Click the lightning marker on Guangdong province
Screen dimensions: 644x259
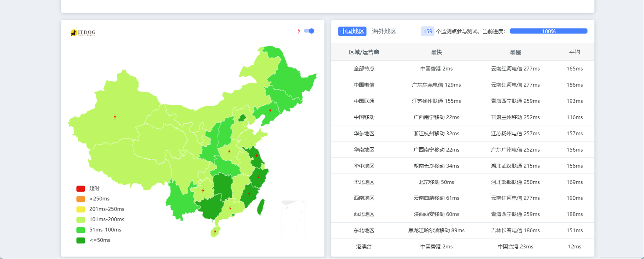[x=230, y=208]
